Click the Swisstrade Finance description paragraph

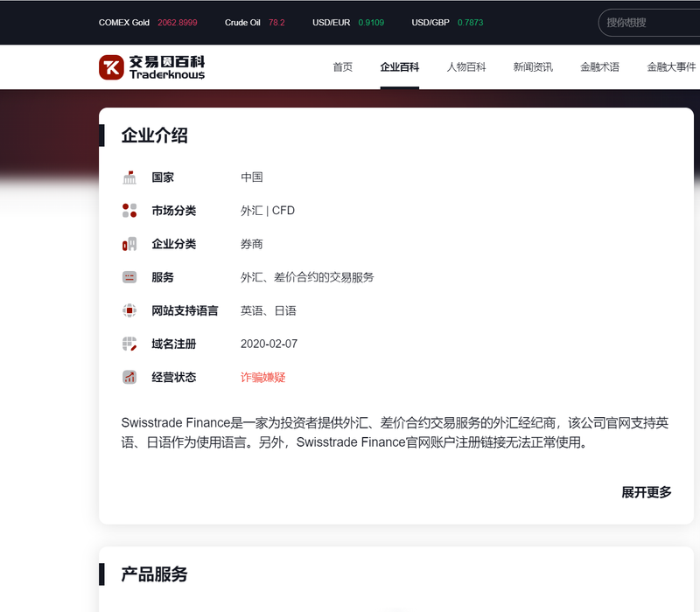(395, 432)
